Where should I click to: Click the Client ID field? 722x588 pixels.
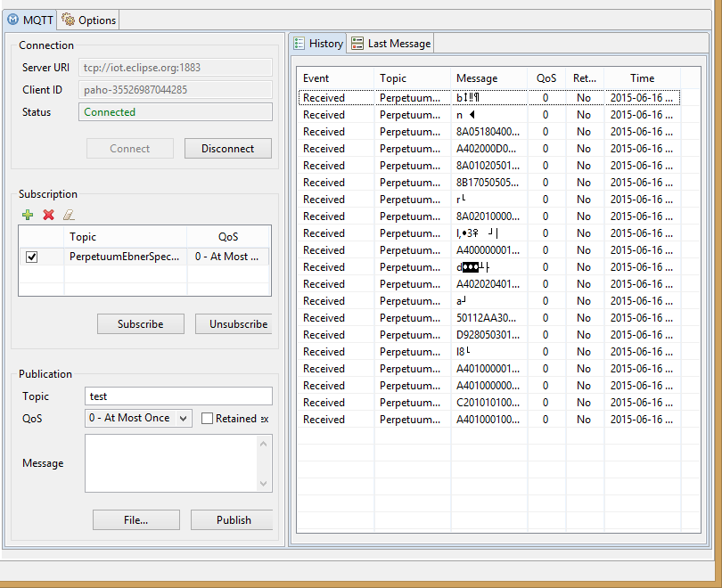coord(176,90)
